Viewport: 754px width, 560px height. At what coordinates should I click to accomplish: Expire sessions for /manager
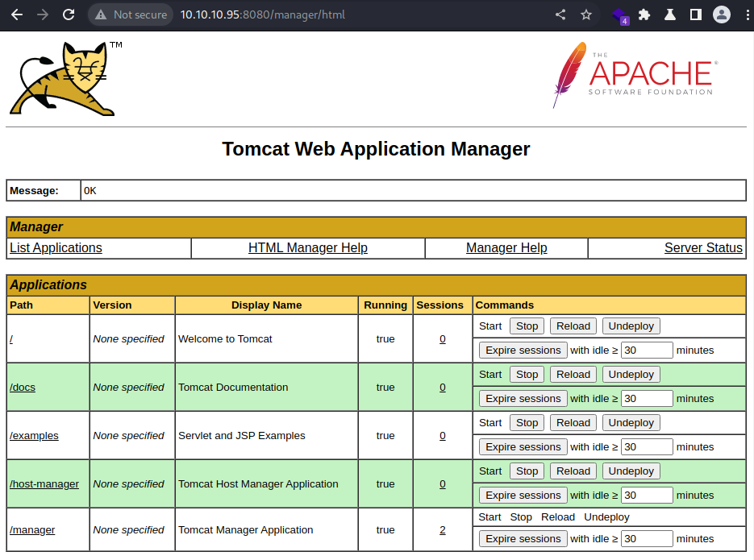pyautogui.click(x=523, y=539)
